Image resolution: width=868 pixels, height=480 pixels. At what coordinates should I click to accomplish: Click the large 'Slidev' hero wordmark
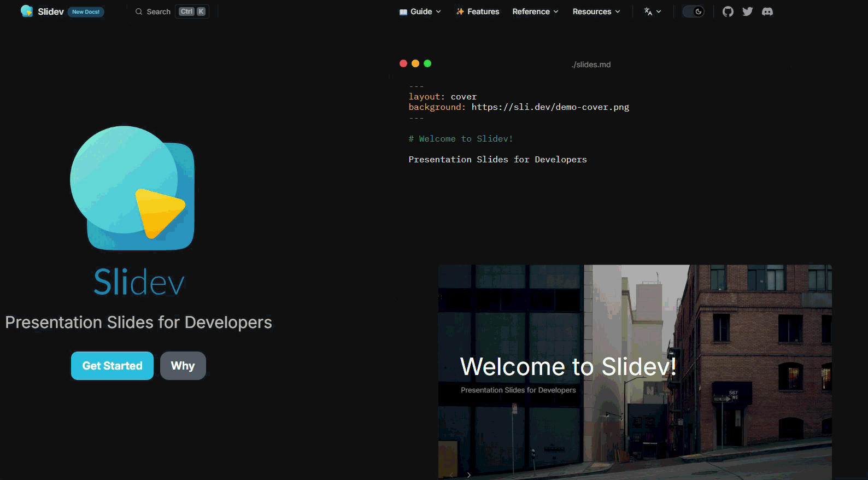pos(139,282)
